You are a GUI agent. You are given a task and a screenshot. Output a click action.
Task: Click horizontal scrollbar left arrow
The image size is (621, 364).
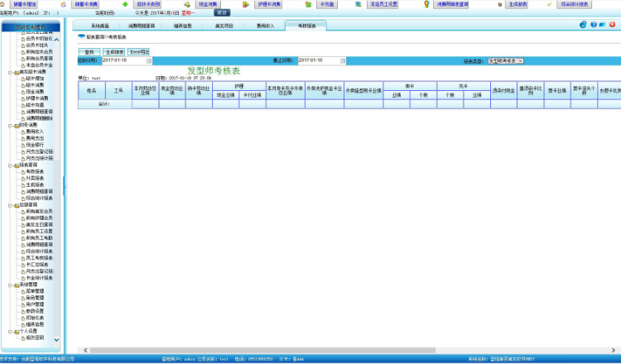pos(85,350)
